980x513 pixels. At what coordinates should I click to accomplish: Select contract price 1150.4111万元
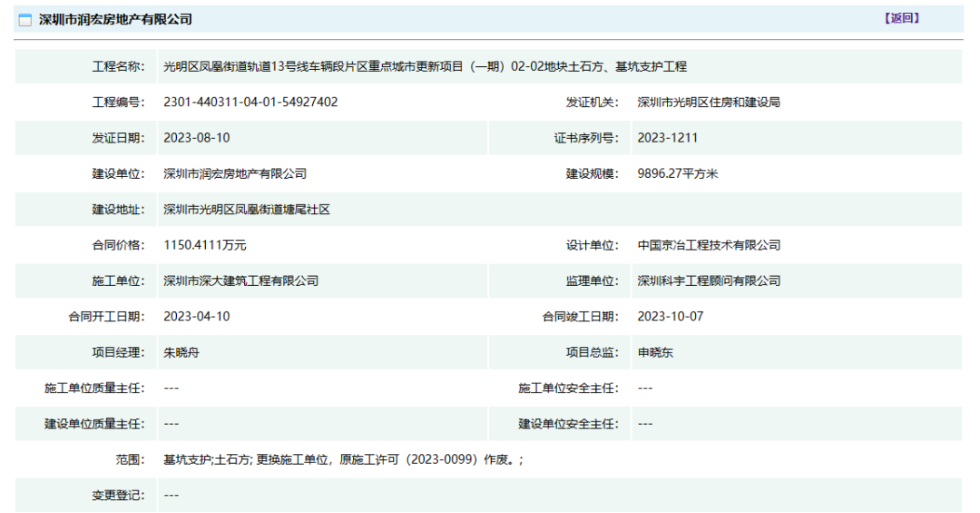point(205,244)
